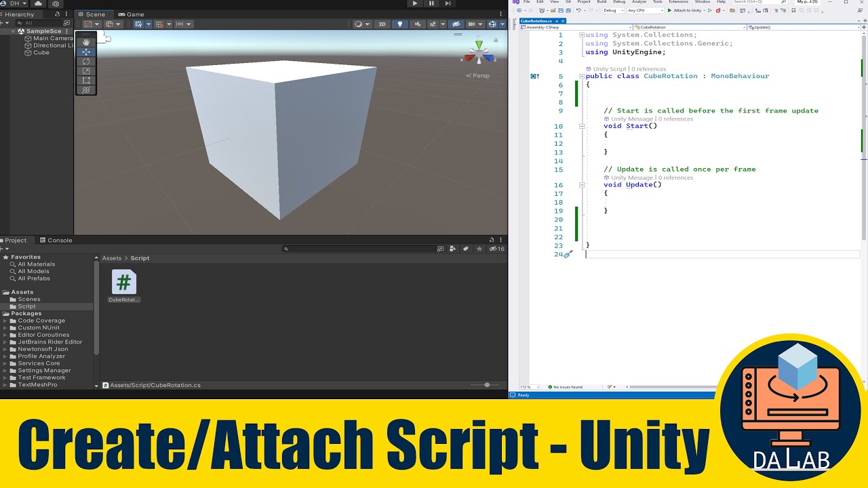Toggle scene lighting bulb button

[399, 24]
